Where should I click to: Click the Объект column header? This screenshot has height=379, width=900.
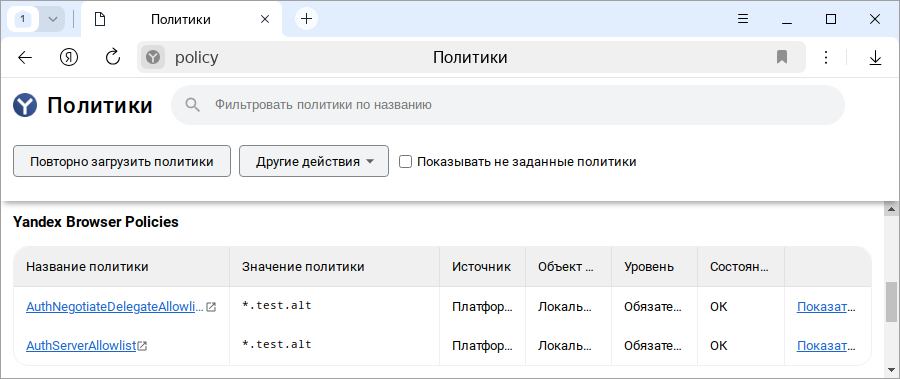pos(568,266)
